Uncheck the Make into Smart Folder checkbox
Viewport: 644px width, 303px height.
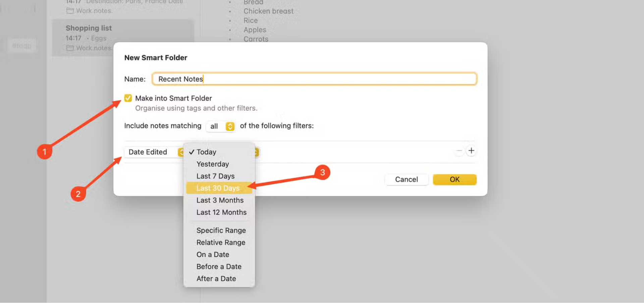pos(128,98)
